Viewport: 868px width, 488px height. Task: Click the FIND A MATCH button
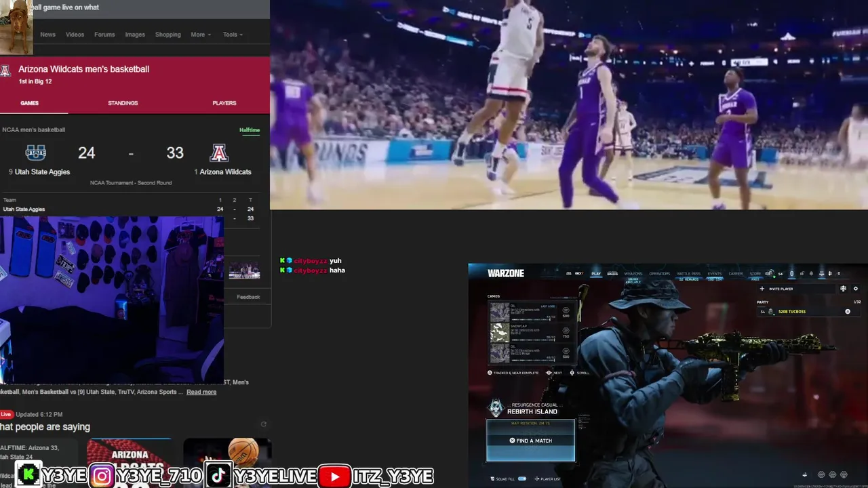pos(530,441)
